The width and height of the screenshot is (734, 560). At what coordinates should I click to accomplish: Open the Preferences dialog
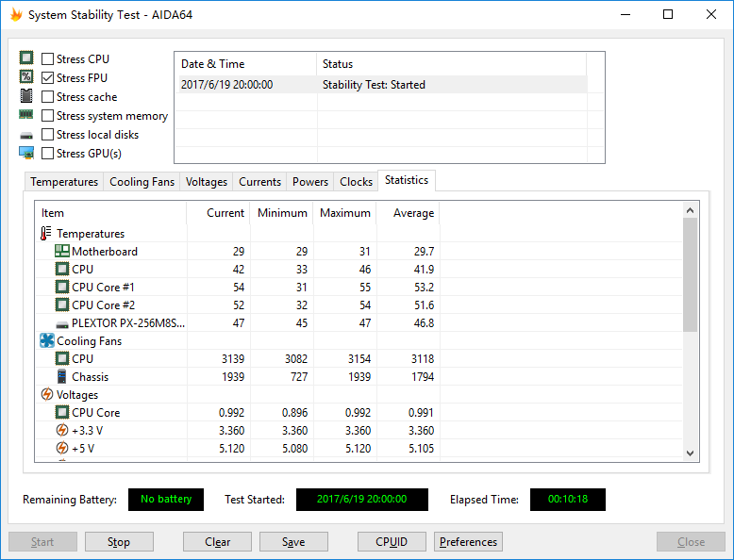468,542
